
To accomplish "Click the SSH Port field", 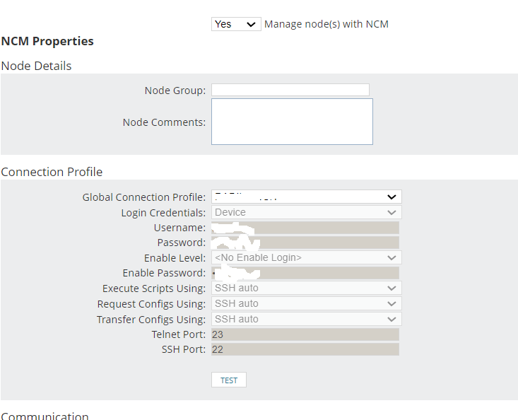I will pyautogui.click(x=305, y=349).
